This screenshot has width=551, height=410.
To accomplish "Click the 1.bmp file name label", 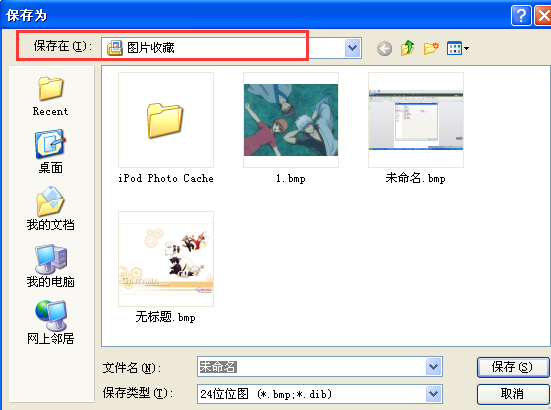I will [291, 178].
